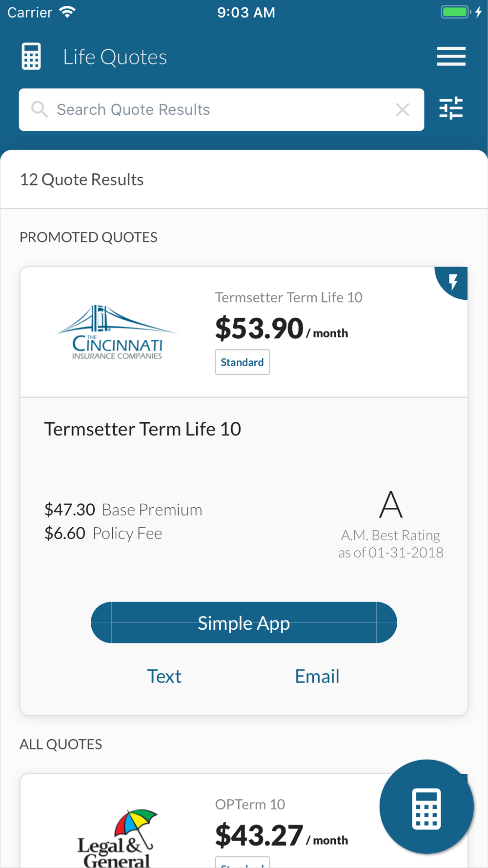The image size is (488, 868).
Task: Tap the Standard rating badge
Action: pyautogui.click(x=242, y=362)
